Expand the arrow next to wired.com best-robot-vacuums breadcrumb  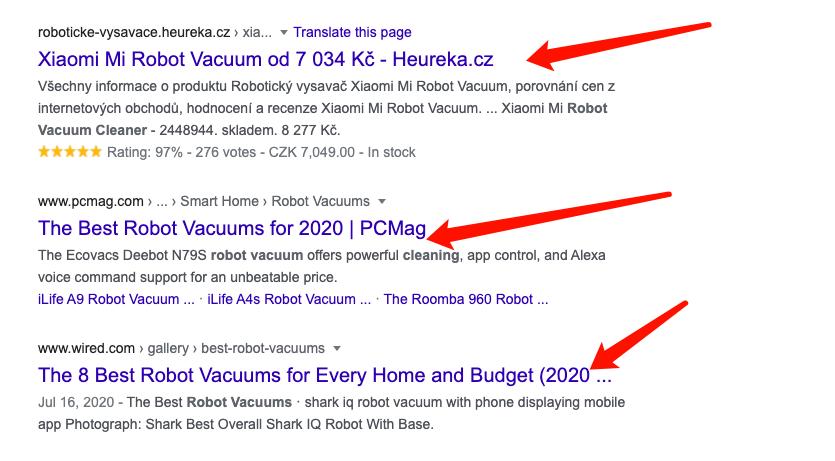[337, 349]
